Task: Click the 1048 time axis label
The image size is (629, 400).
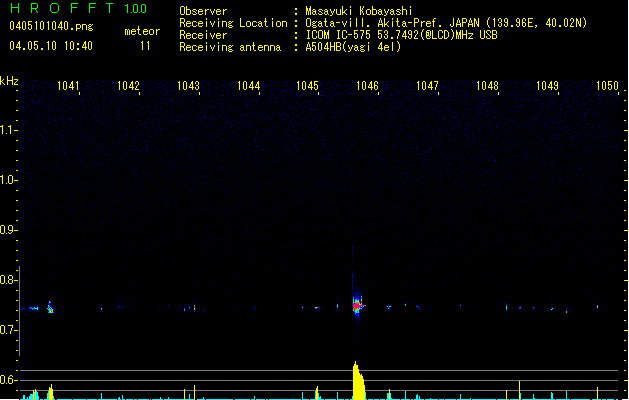Action: pos(487,86)
